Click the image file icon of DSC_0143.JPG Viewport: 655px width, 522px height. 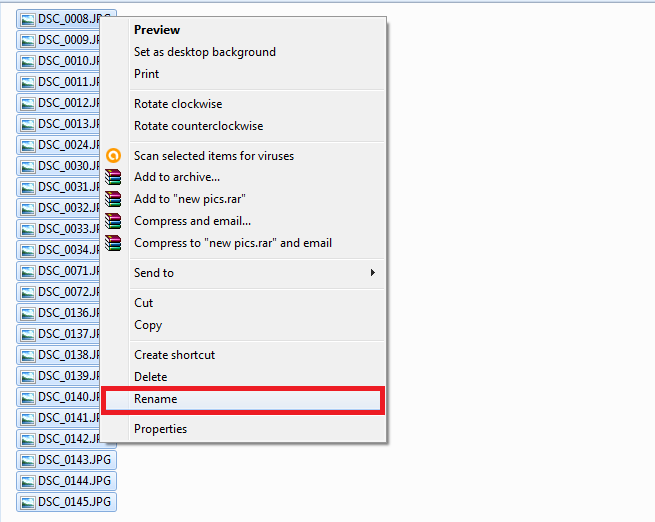tap(27, 460)
